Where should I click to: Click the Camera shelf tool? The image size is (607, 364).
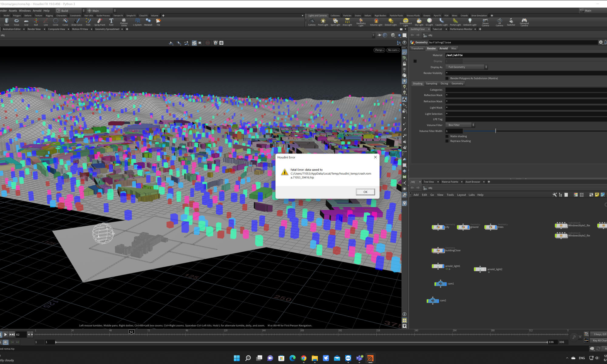(x=312, y=22)
